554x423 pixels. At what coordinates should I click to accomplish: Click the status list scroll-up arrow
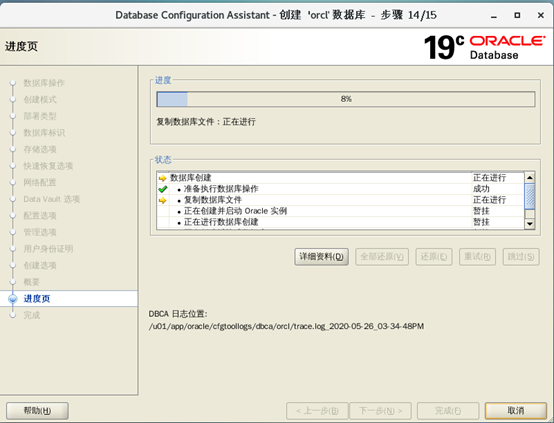click(529, 177)
